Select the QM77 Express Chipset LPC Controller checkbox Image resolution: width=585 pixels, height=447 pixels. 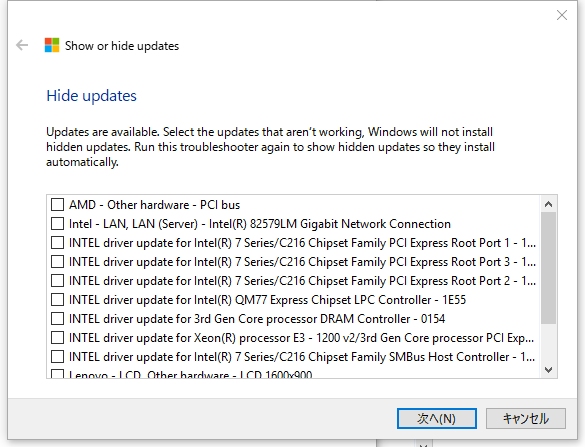point(57,300)
